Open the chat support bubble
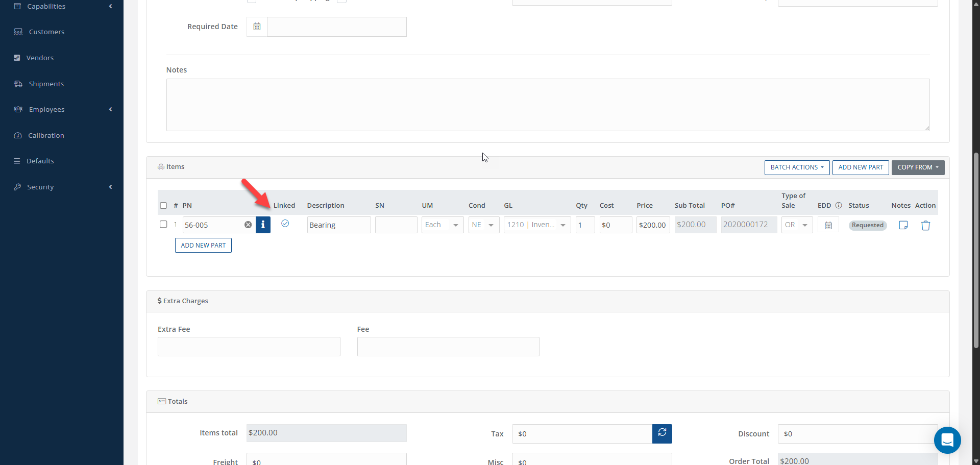Image resolution: width=980 pixels, height=465 pixels. point(947,440)
